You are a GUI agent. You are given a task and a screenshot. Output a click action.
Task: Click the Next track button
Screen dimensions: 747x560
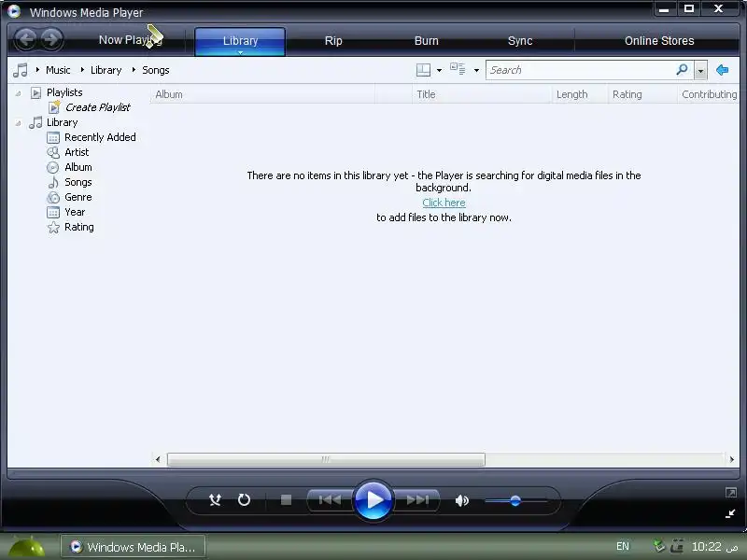tap(417, 500)
